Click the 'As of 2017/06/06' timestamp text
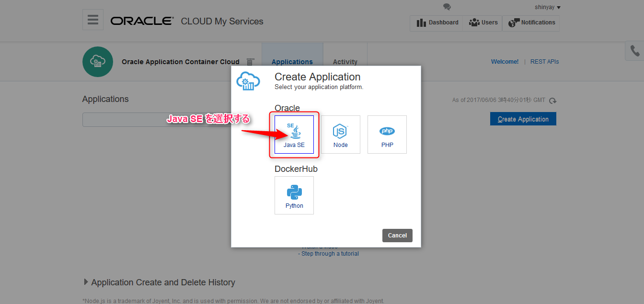644x304 pixels. (499, 100)
